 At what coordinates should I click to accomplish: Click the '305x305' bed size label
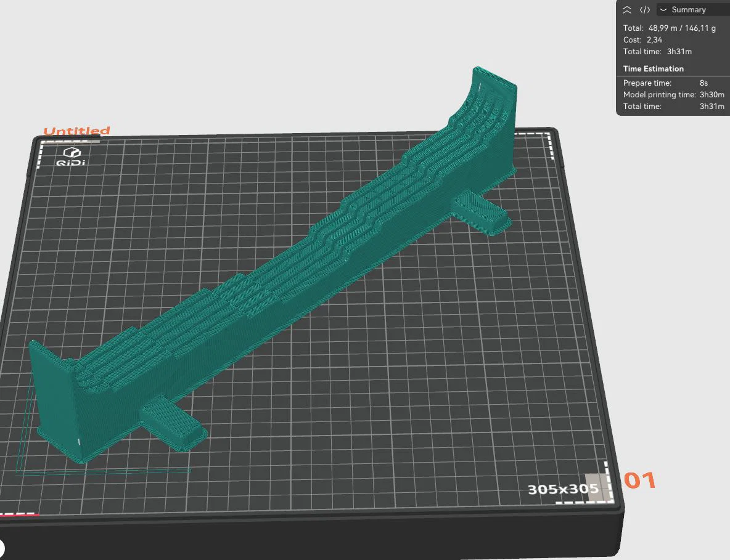point(563,489)
